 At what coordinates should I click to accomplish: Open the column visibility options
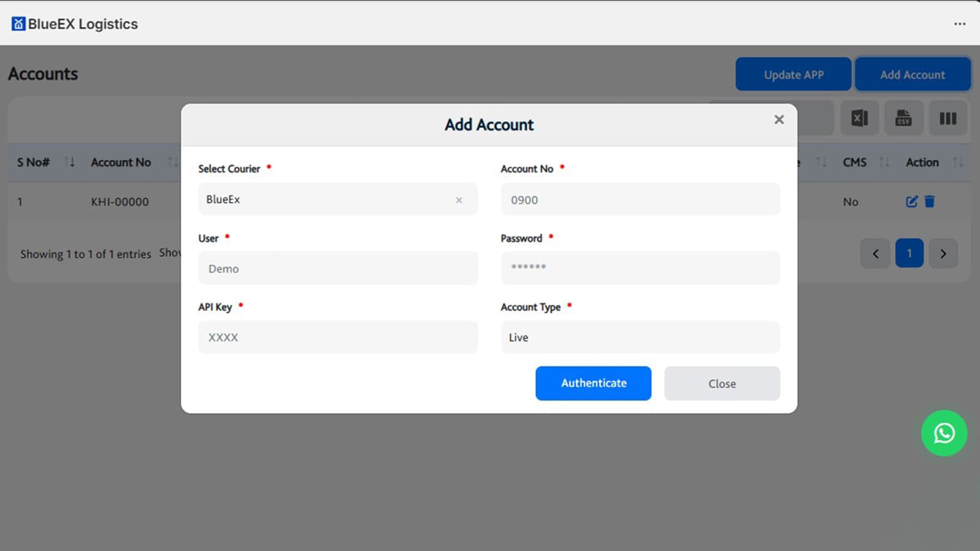pyautogui.click(x=948, y=118)
